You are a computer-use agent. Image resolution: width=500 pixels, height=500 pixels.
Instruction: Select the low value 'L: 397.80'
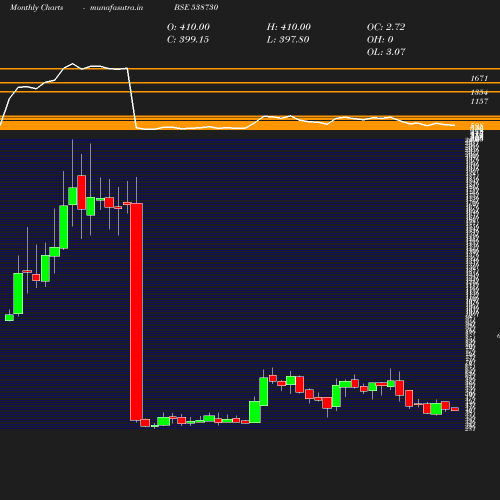coord(288,39)
